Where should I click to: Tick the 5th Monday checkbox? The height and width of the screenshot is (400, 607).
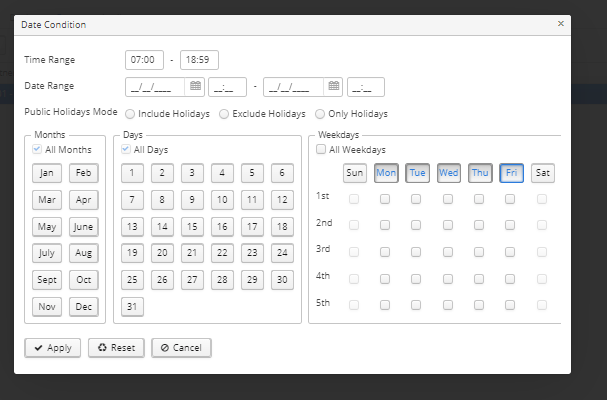point(385,305)
